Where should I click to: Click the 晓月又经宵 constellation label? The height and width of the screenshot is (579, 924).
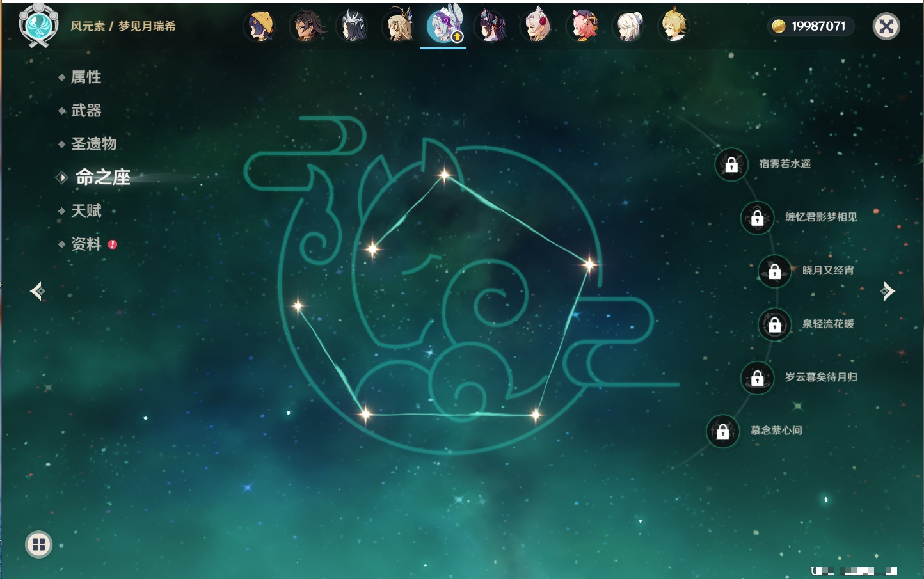(828, 270)
